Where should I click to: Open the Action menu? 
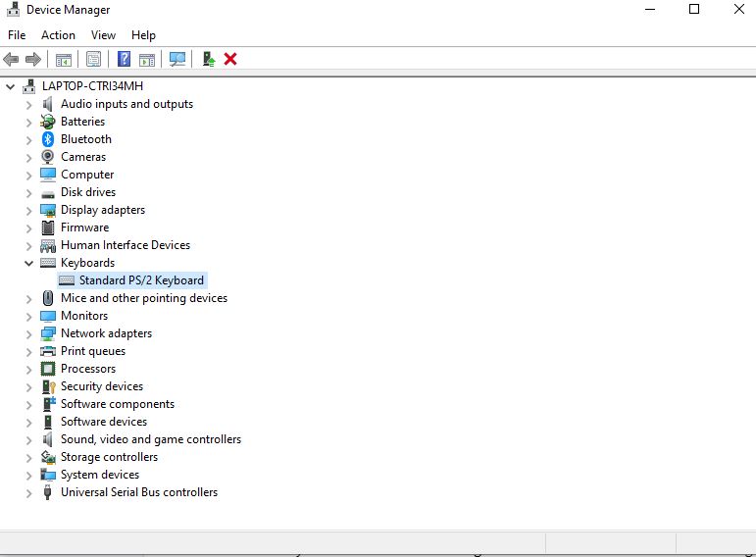[58, 35]
